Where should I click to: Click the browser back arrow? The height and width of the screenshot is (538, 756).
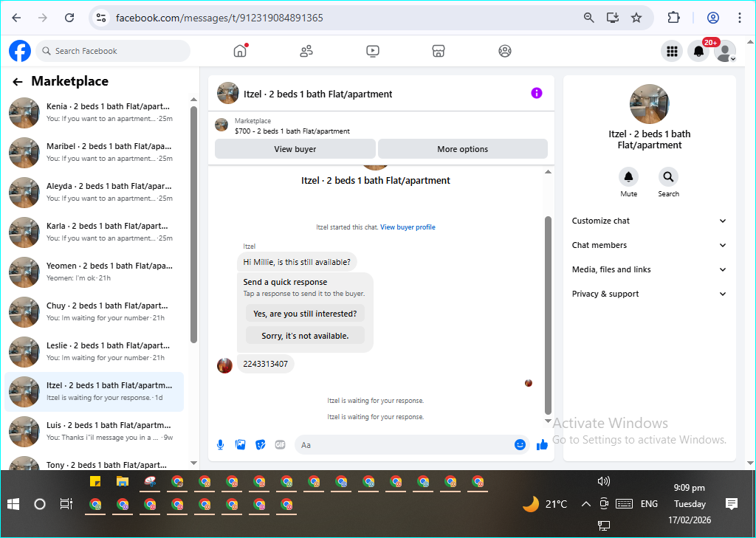[x=16, y=18]
